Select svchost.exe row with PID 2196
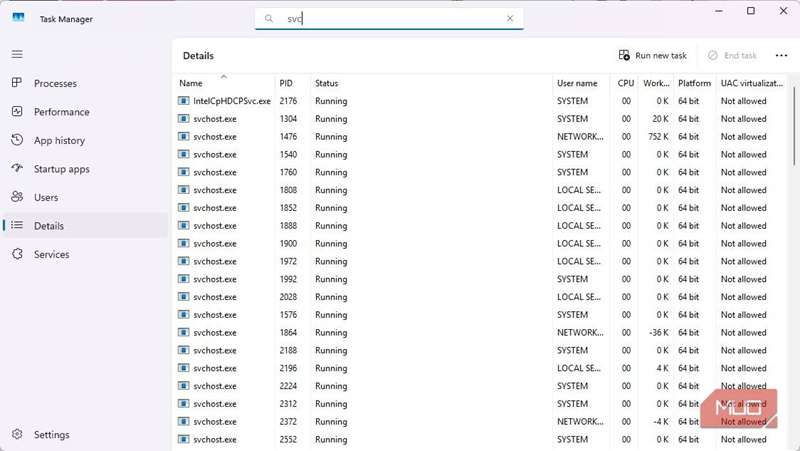The height and width of the screenshot is (451, 800). [482, 368]
